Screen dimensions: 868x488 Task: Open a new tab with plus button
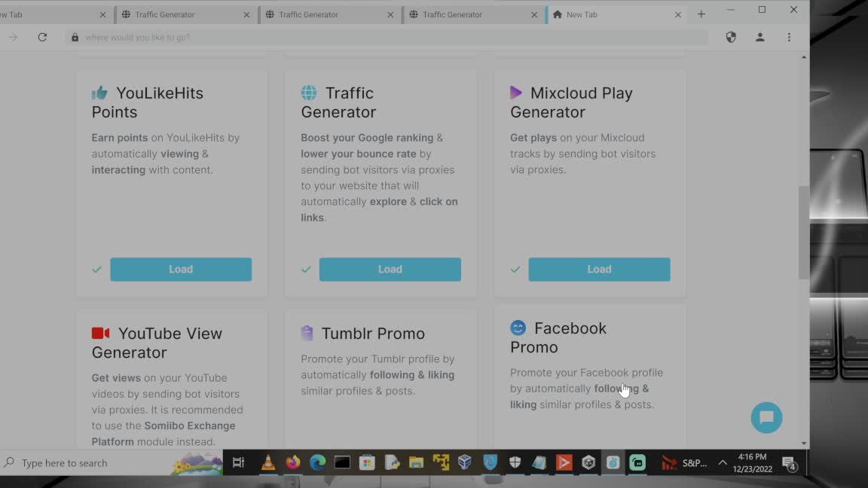coord(701,14)
